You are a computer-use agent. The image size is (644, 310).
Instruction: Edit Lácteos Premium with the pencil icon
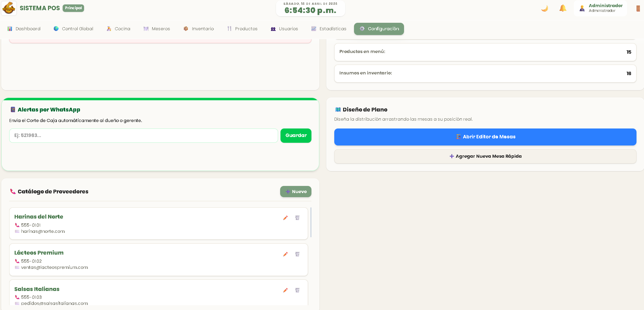click(x=285, y=254)
